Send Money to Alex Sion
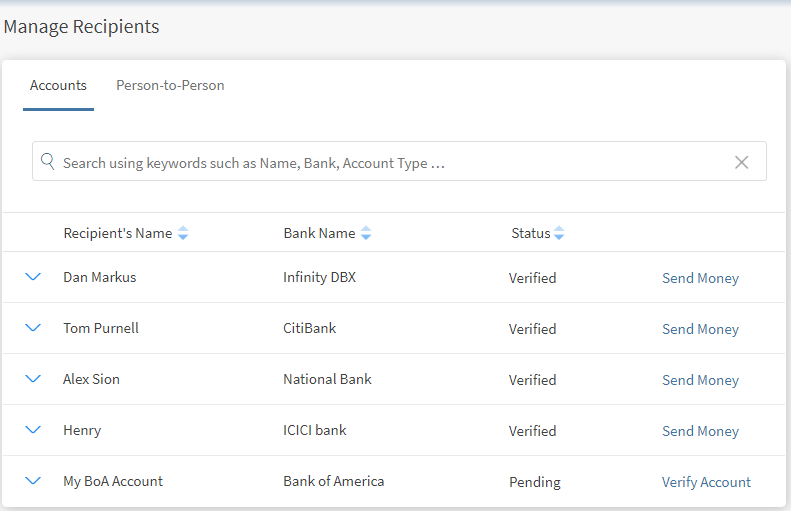 point(700,380)
